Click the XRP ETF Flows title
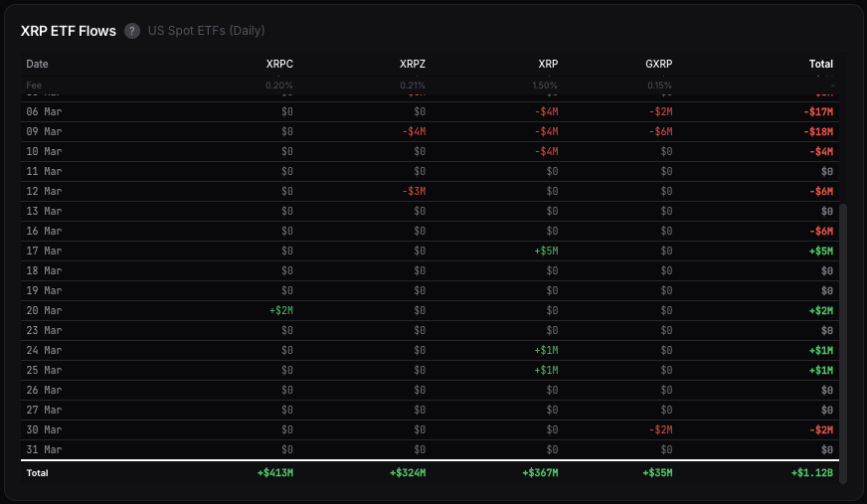This screenshot has height=504, width=867. [x=69, y=31]
